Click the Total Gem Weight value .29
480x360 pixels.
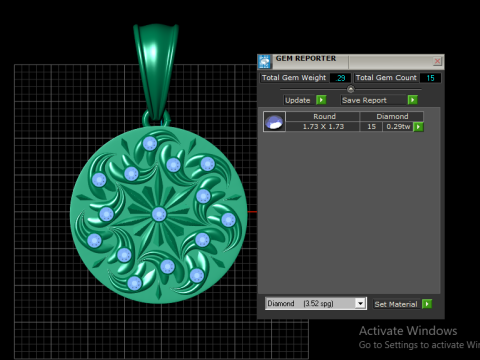click(340, 78)
